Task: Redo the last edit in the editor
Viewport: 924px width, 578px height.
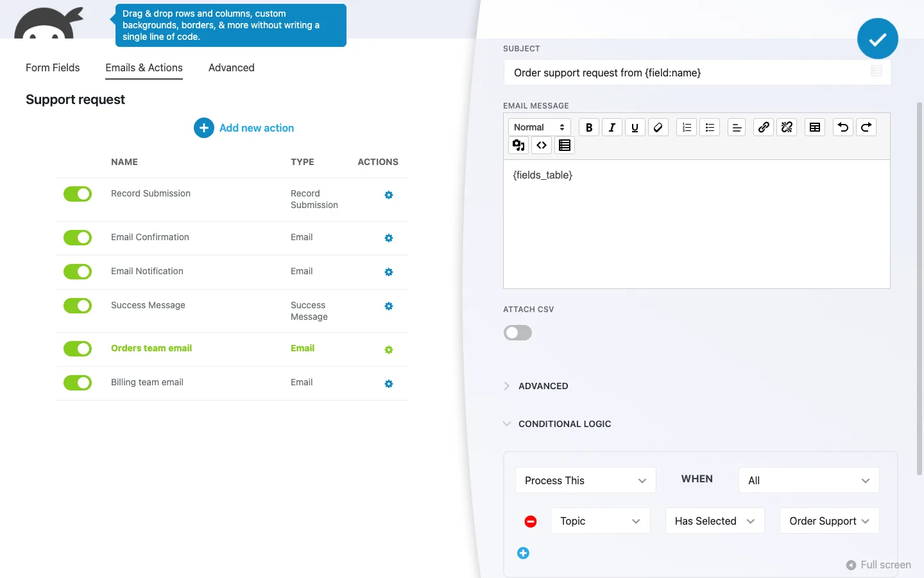Action: (866, 127)
